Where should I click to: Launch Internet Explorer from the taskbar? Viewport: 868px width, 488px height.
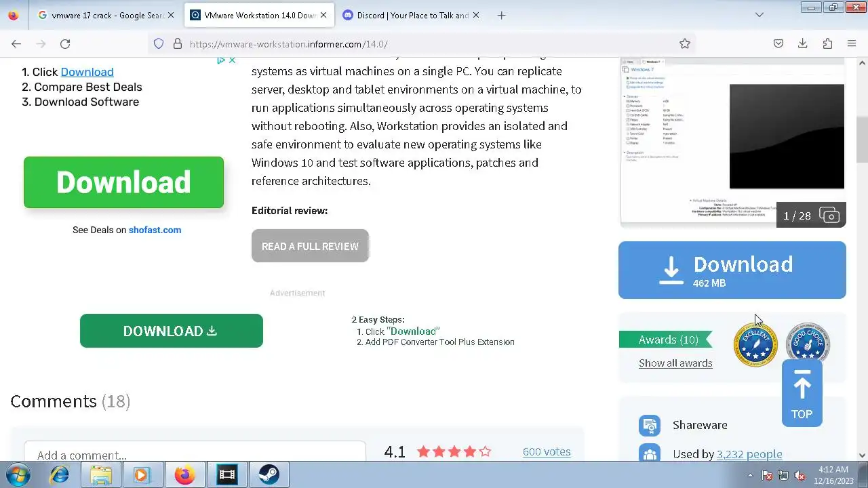[x=60, y=475]
